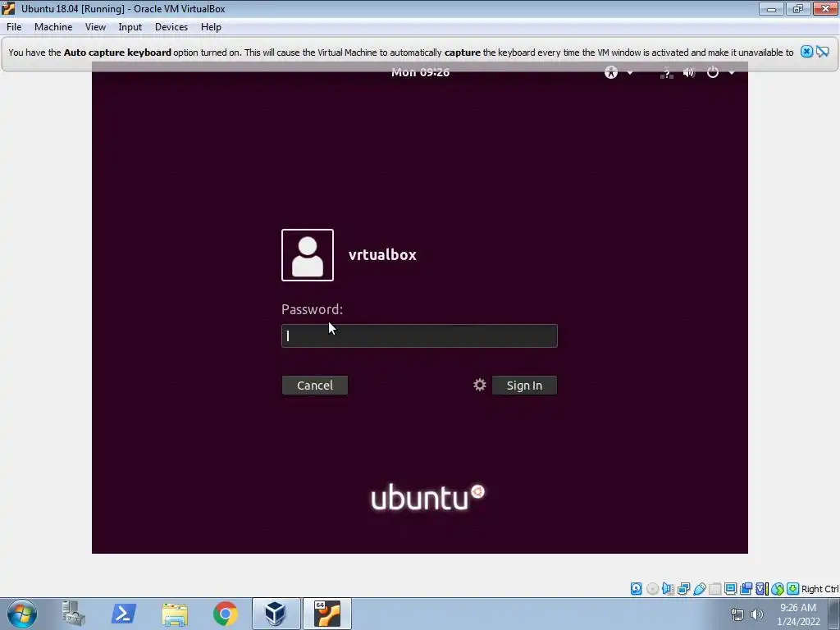Click the Right Ctrl host key label
The image size is (840, 630).
(819, 589)
